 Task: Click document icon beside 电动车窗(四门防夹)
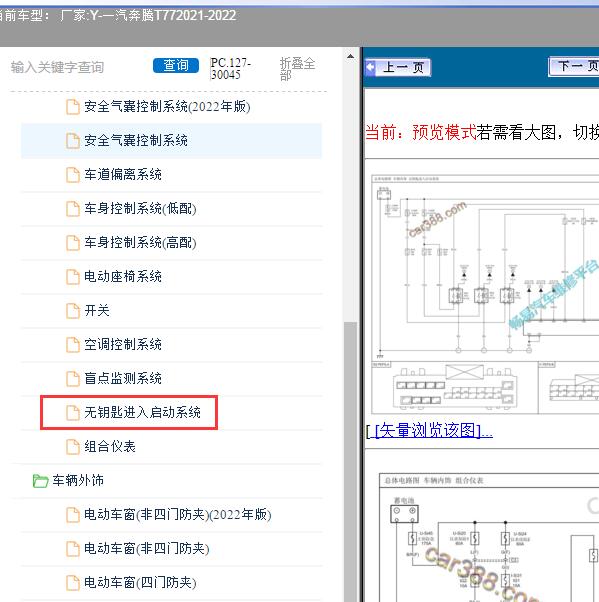click(x=72, y=582)
